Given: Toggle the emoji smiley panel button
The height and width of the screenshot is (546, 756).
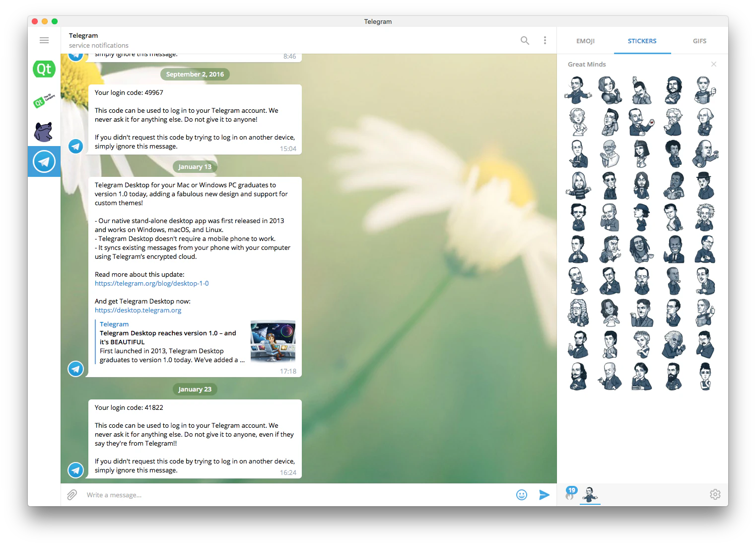Looking at the screenshot, I should 522,495.
